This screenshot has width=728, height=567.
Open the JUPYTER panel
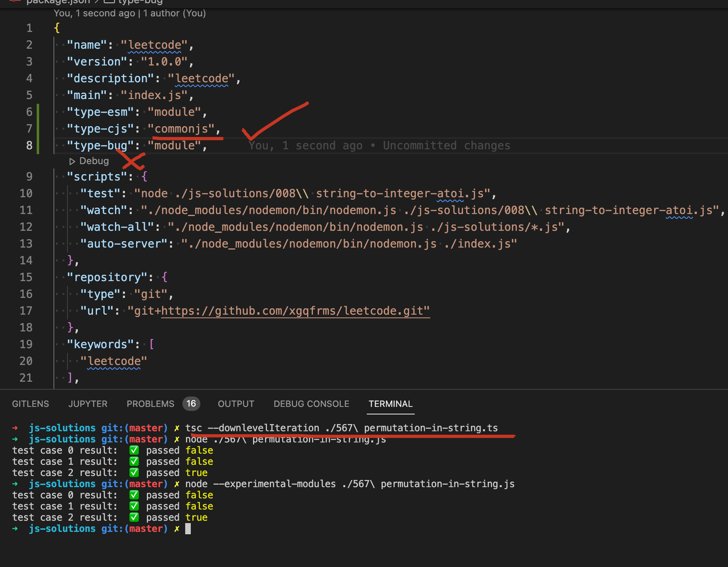coord(87,404)
